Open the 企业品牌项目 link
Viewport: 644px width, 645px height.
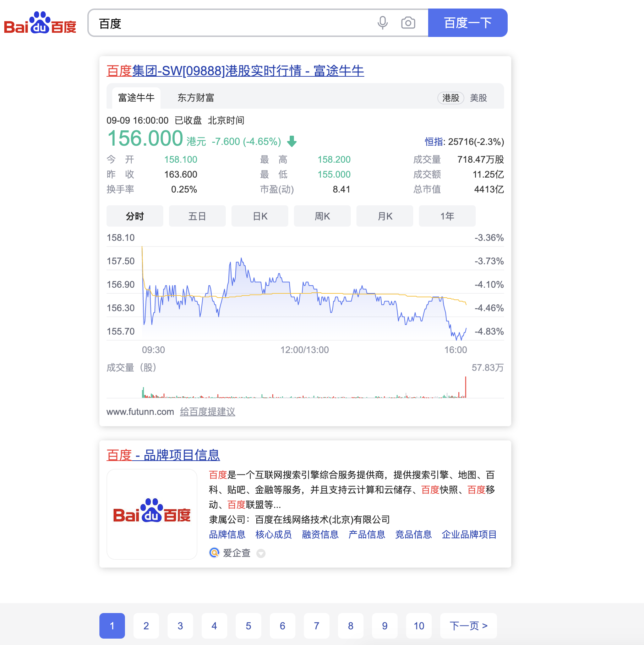[x=469, y=534]
